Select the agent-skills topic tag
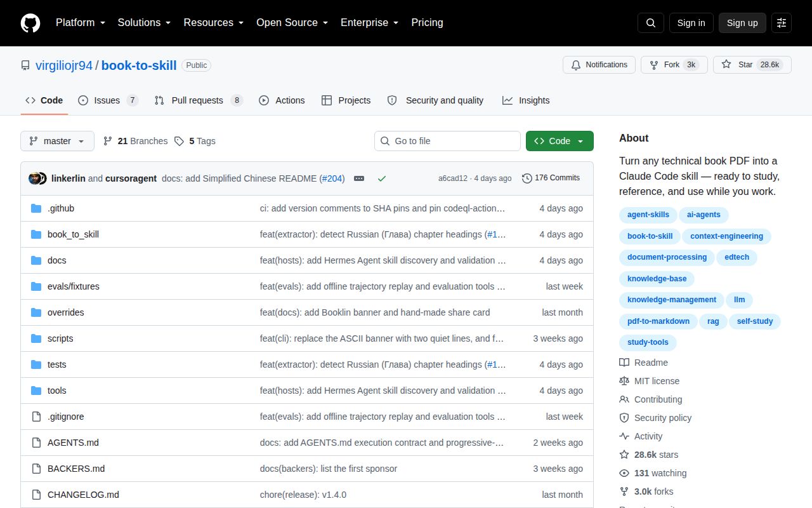The height and width of the screenshot is (508, 812). [x=648, y=215]
